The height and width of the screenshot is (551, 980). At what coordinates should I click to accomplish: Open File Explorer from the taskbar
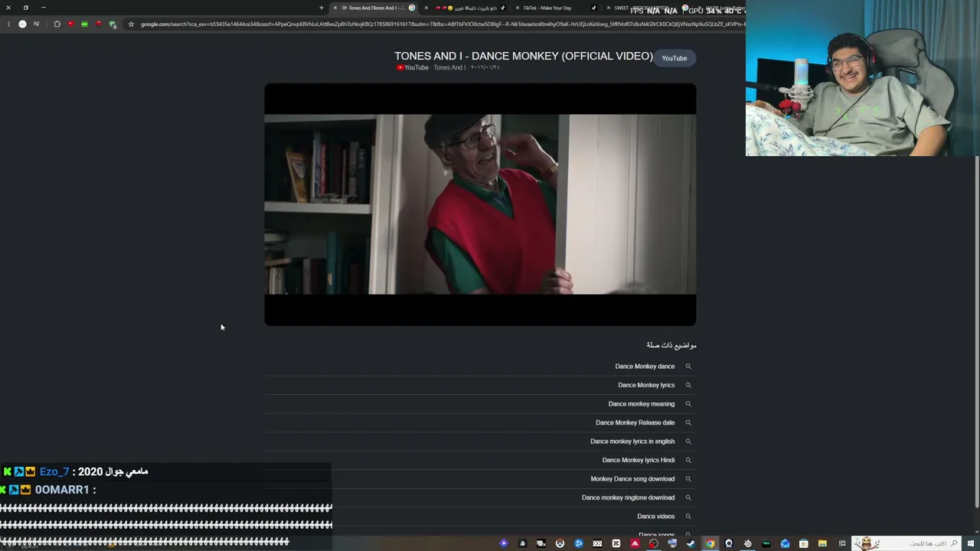(x=822, y=543)
